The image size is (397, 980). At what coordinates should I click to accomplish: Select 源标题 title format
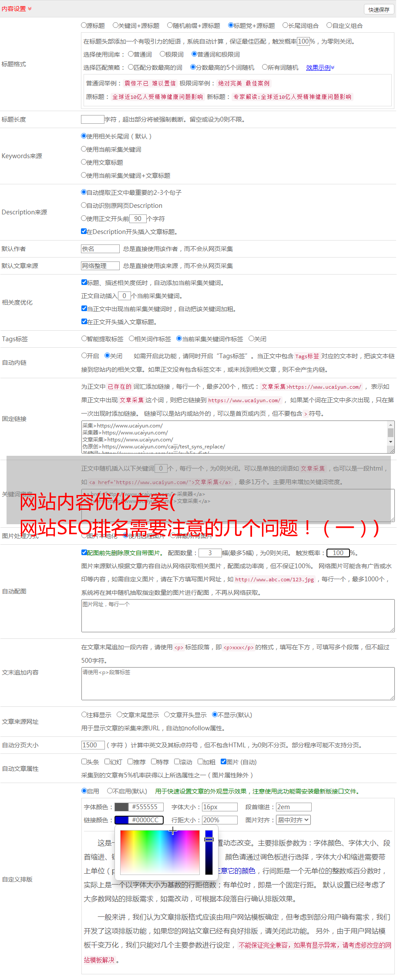coord(84,25)
